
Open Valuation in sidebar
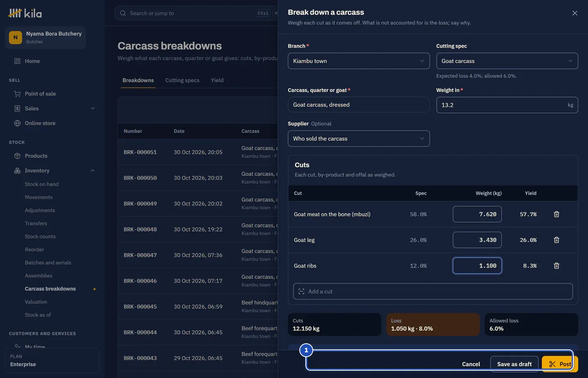[36, 302]
